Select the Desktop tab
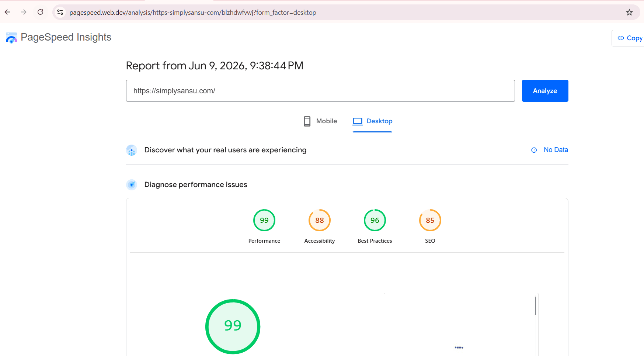Screen dimensions: 644x356 [372, 121]
